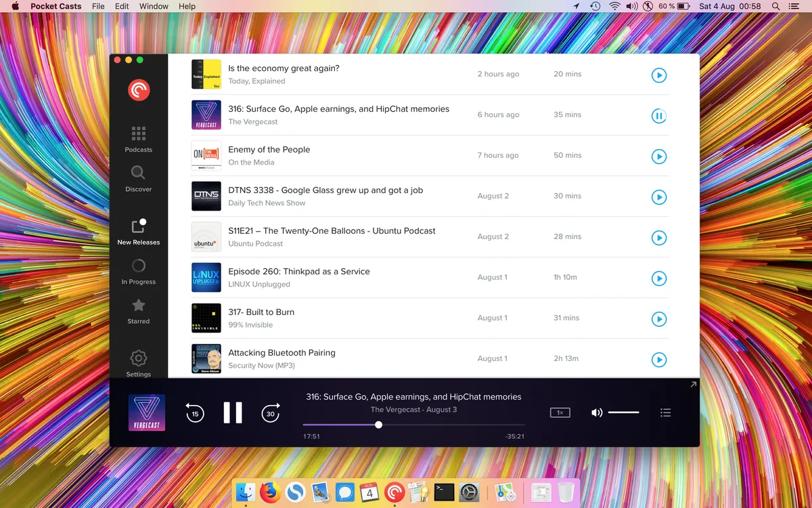
Task: Click the '-35:21' remaining time
Action: [515, 437]
